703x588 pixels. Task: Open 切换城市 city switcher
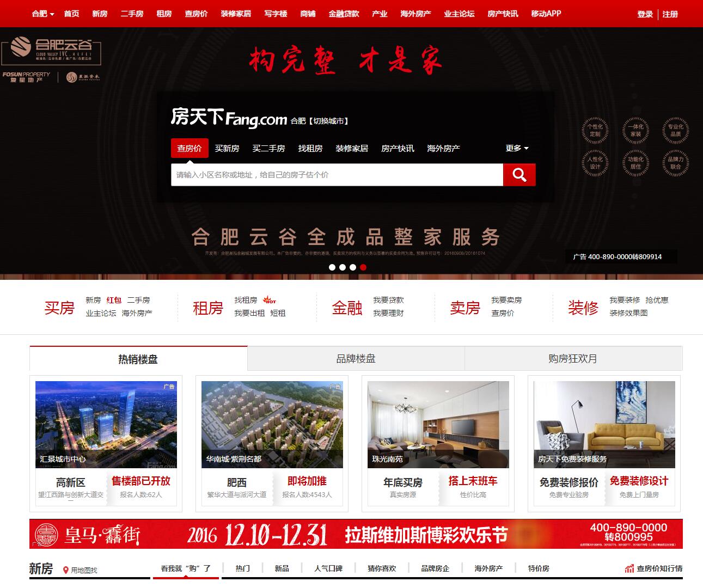328,121
